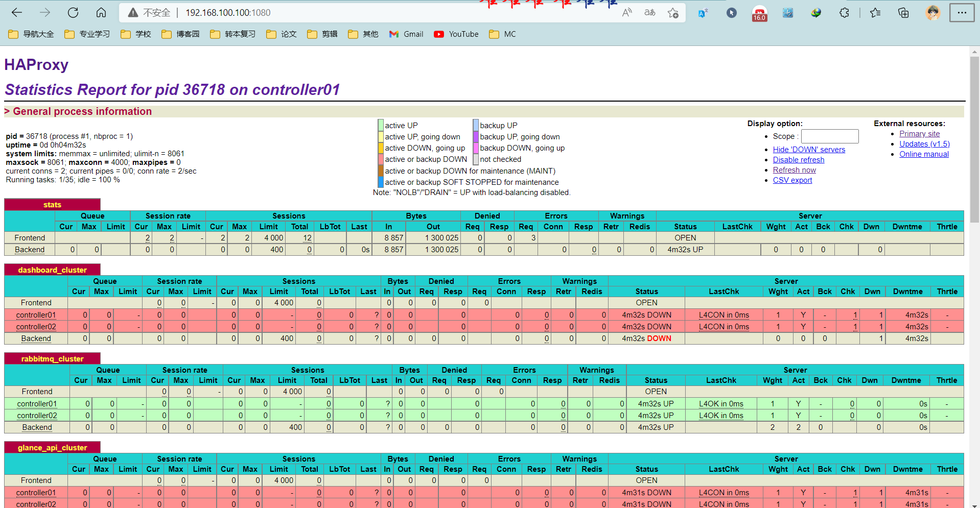Screen dimensions: 980x508
Task: Reload the page with the refresh icon
Action: [x=73, y=13]
